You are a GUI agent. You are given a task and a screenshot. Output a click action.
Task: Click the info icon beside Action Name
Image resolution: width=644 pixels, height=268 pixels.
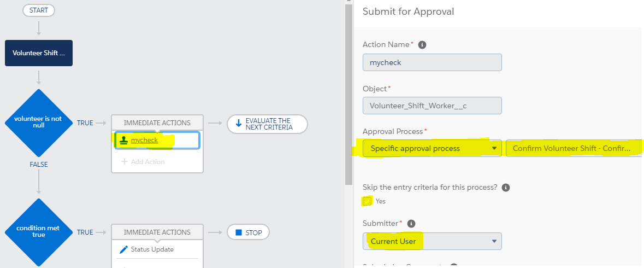pyautogui.click(x=422, y=45)
